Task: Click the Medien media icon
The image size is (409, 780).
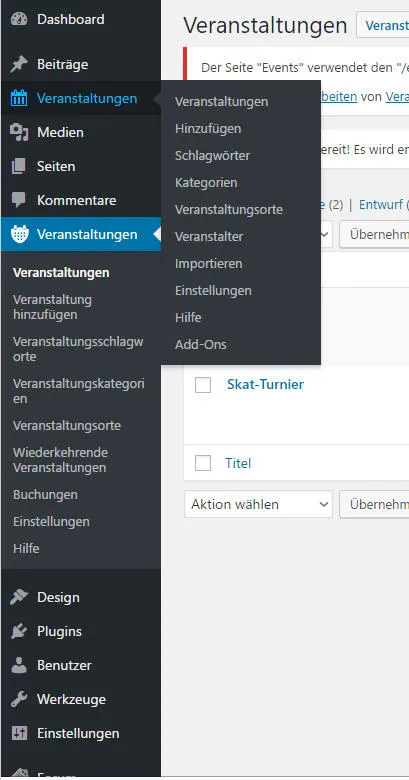Action: (x=19, y=133)
